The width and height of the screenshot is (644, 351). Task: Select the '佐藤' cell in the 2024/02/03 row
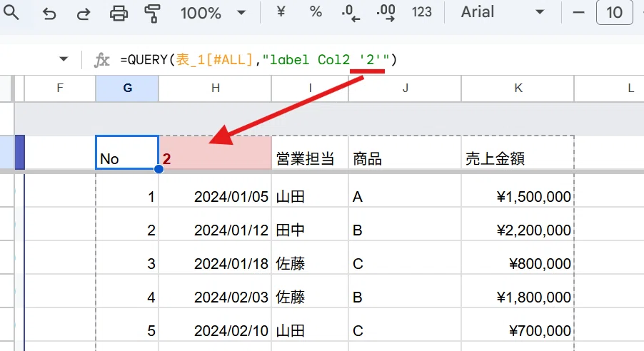coord(310,291)
